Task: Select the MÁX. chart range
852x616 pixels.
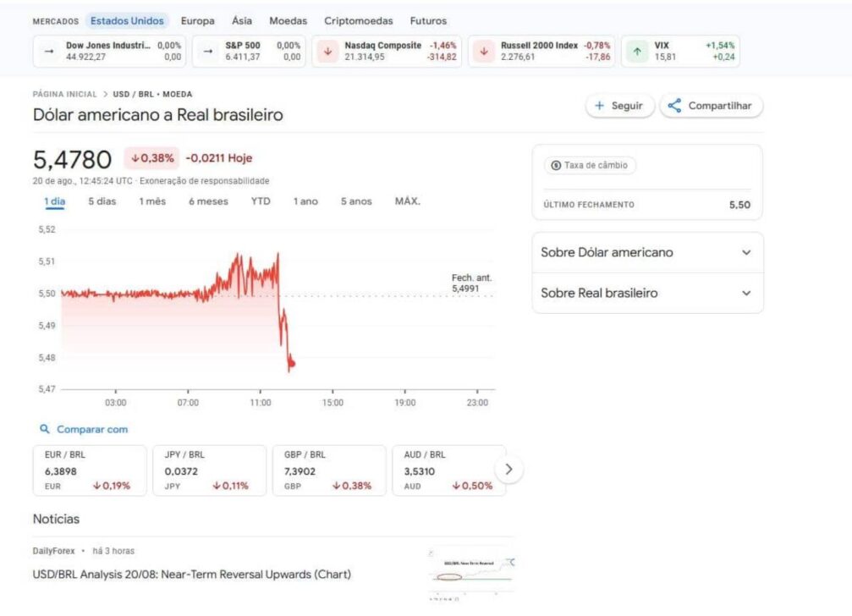Action: coord(408,201)
